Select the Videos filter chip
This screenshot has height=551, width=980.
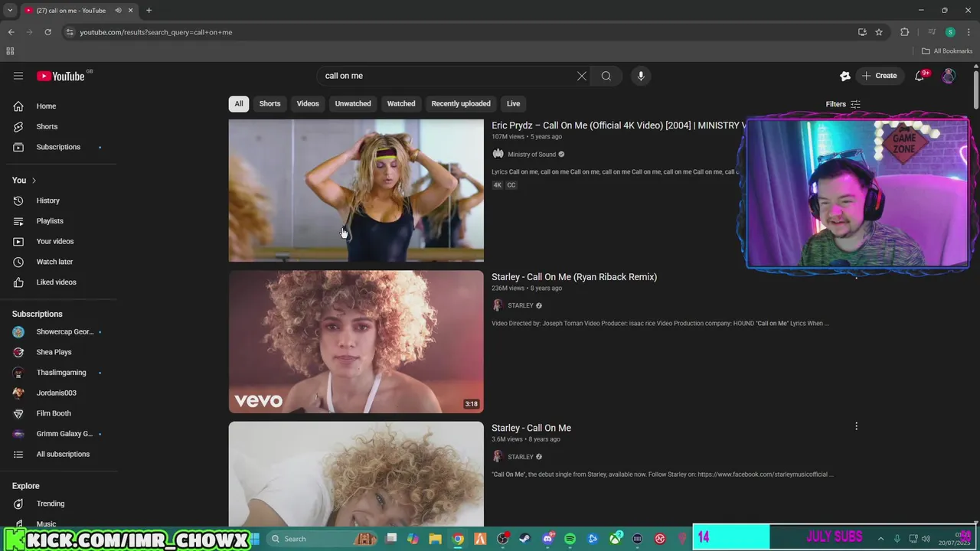(x=308, y=103)
